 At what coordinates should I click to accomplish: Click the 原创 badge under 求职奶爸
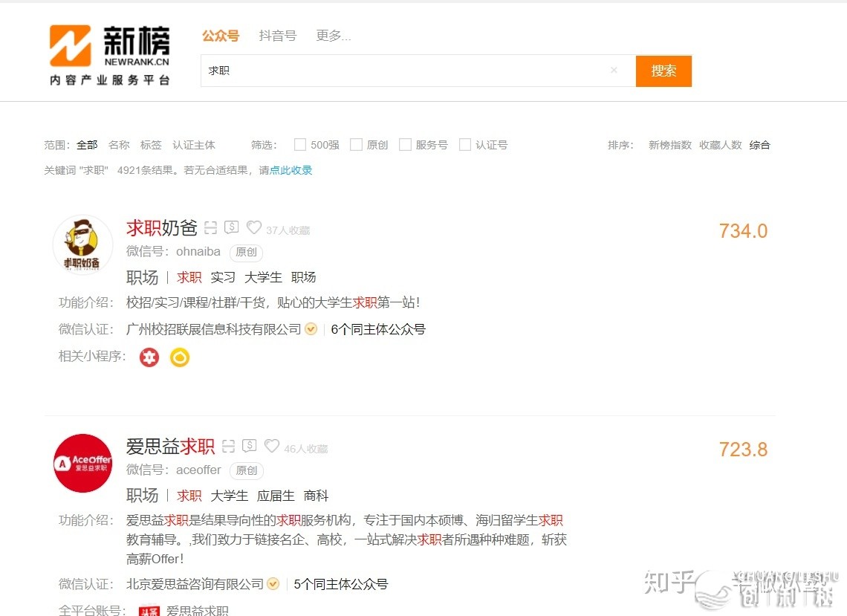tap(247, 253)
